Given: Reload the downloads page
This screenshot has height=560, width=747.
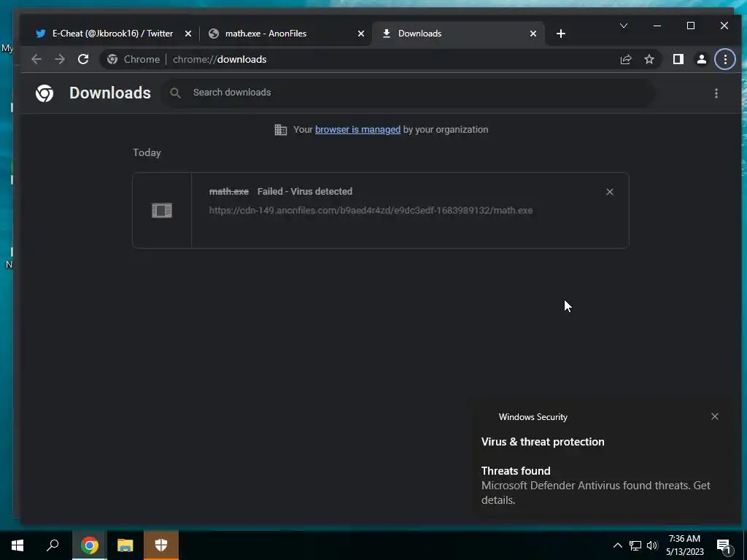Looking at the screenshot, I should [x=83, y=59].
